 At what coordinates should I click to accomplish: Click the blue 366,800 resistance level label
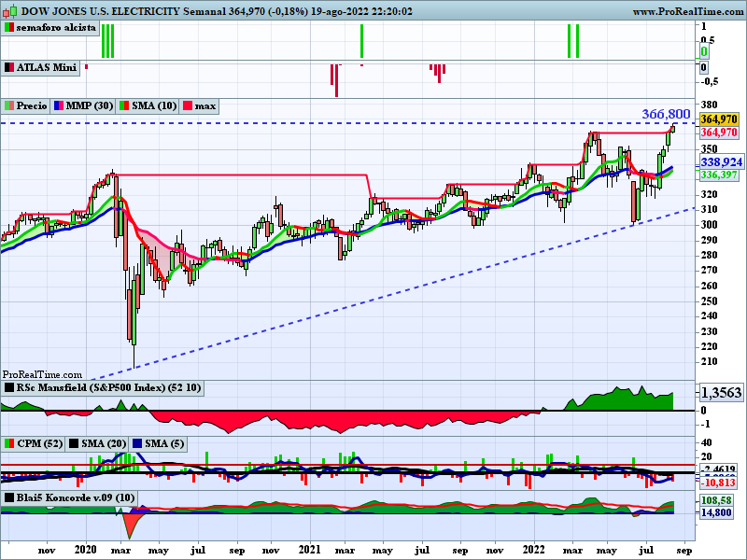tap(666, 114)
